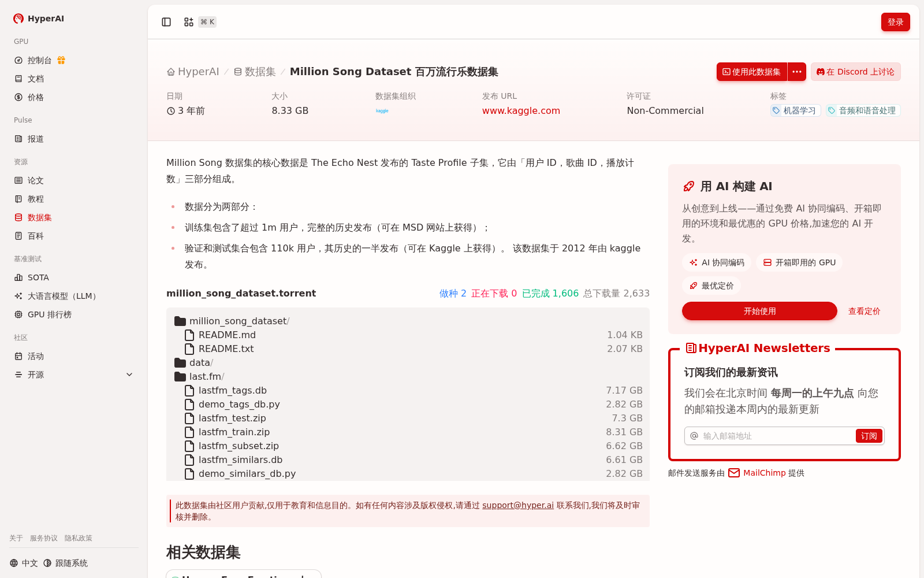Click the 最优定价 chip
Screen dimensions: 924x578
[x=711, y=286]
